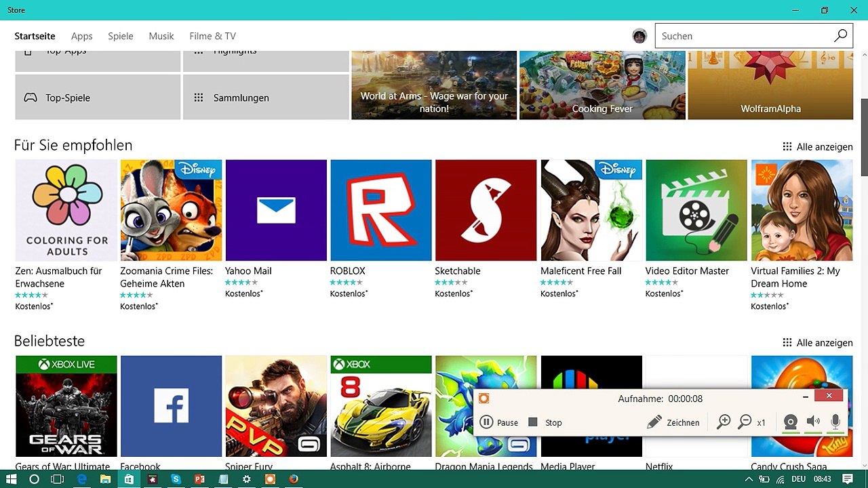Open the Maleficent Free Fall tile

[591, 210]
